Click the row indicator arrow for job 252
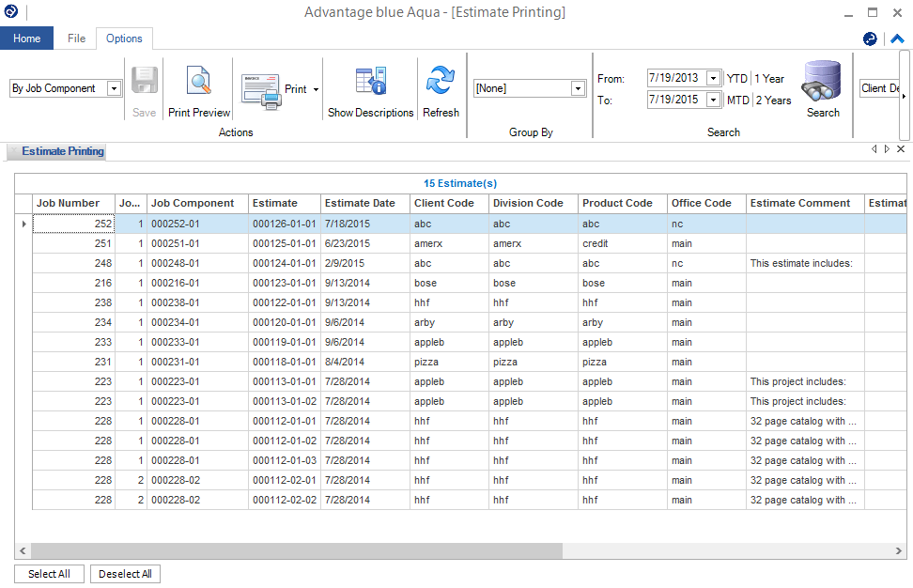The image size is (913, 588). (23, 224)
